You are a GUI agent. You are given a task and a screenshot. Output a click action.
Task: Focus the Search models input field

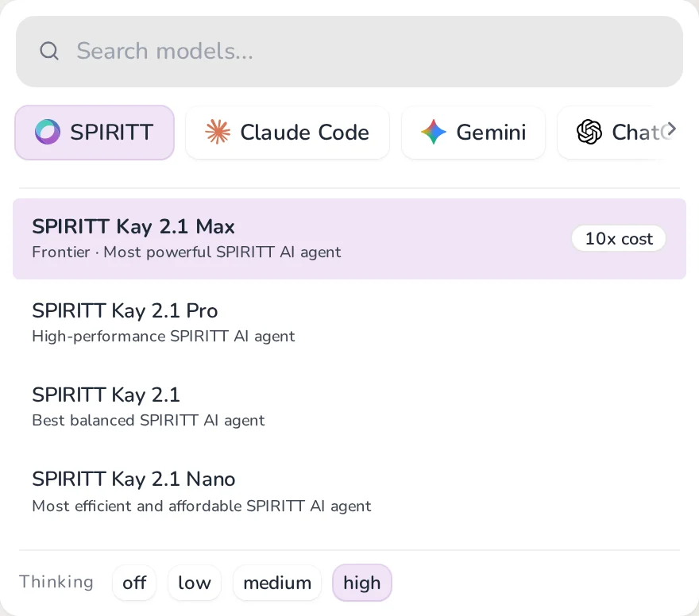(x=349, y=52)
